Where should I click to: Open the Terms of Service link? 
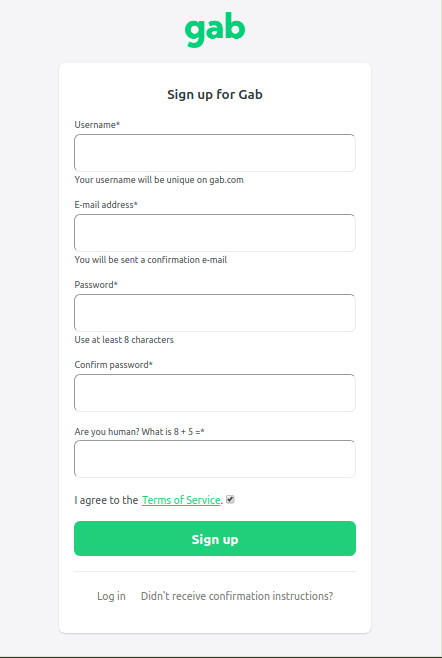click(x=181, y=500)
